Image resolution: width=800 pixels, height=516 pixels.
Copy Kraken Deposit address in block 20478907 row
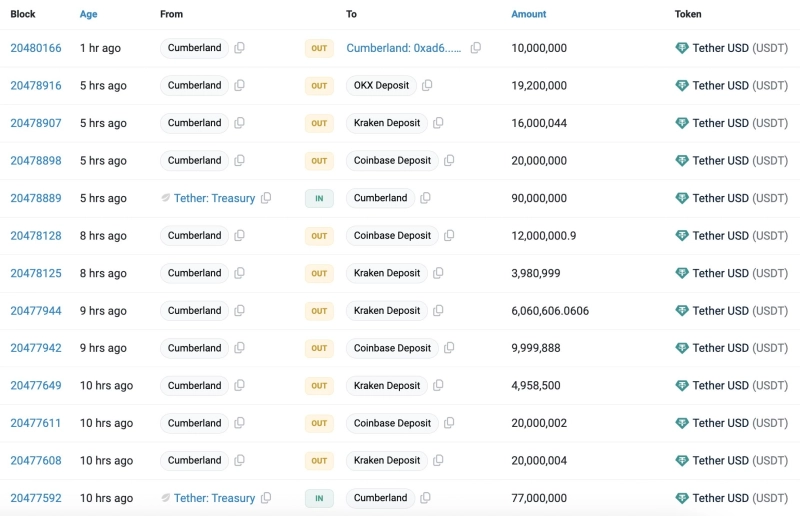click(x=438, y=123)
